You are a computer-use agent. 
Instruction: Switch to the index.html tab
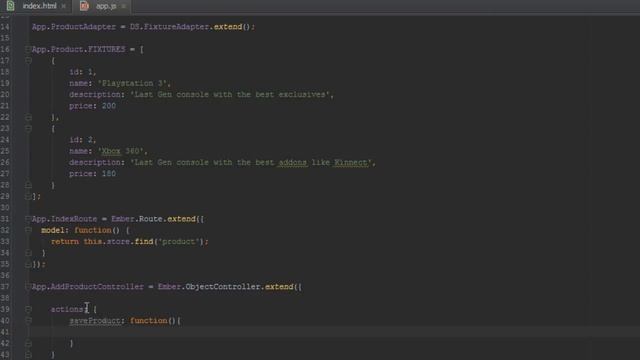pyautogui.click(x=40, y=6)
